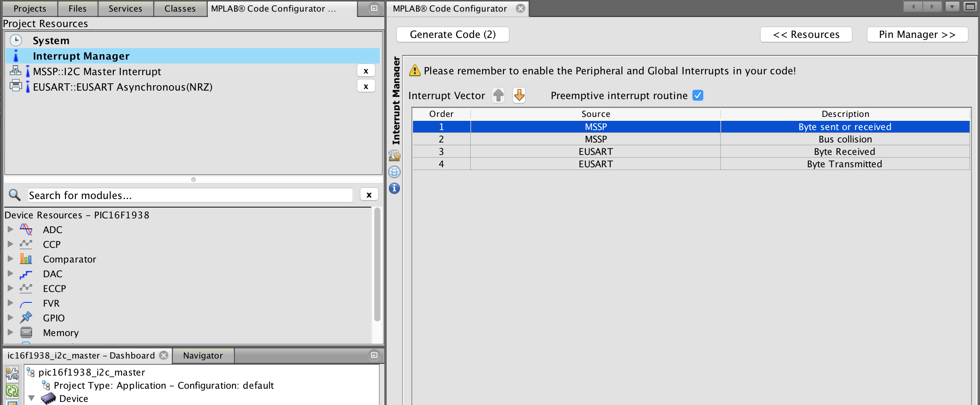
Task: Click the Generate Code button
Action: 452,34
